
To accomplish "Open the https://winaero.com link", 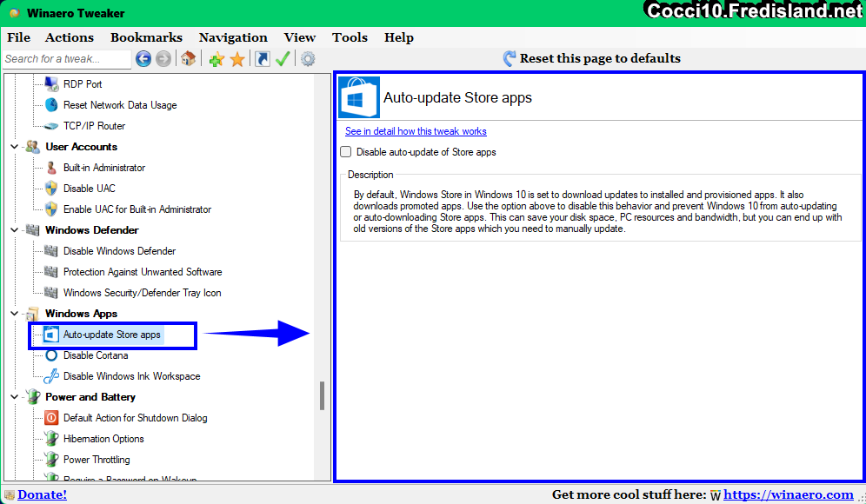I will pyautogui.click(x=788, y=494).
